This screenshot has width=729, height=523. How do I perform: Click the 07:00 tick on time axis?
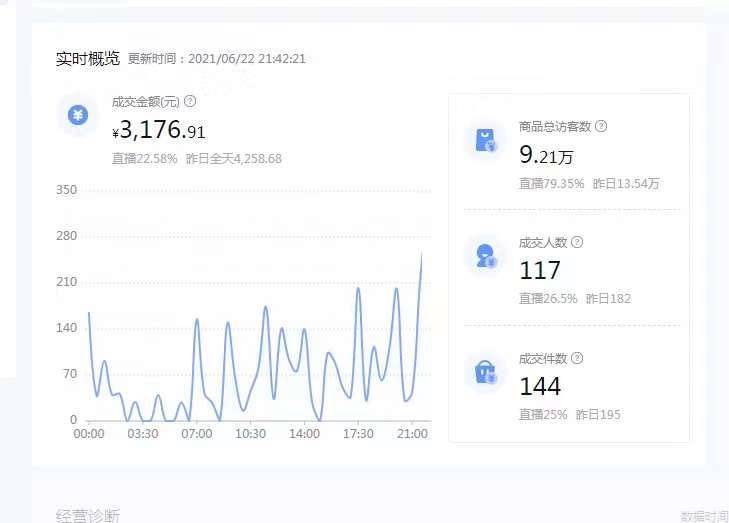(x=197, y=434)
